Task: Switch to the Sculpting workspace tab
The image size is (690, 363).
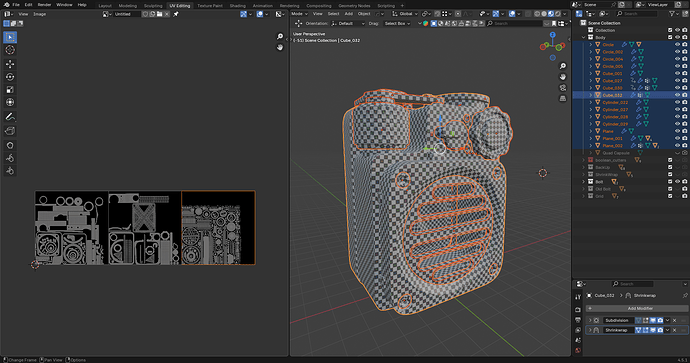Action: 153,6
